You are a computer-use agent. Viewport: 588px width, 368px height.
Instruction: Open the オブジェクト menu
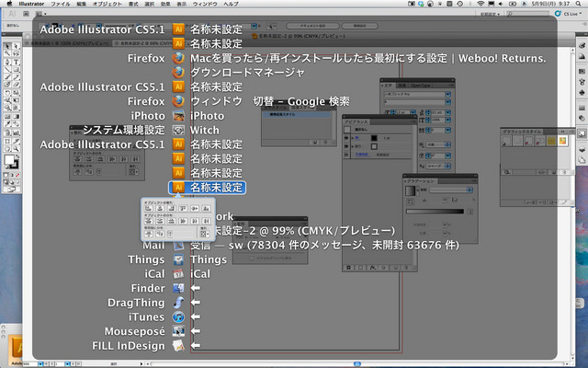point(107,4)
